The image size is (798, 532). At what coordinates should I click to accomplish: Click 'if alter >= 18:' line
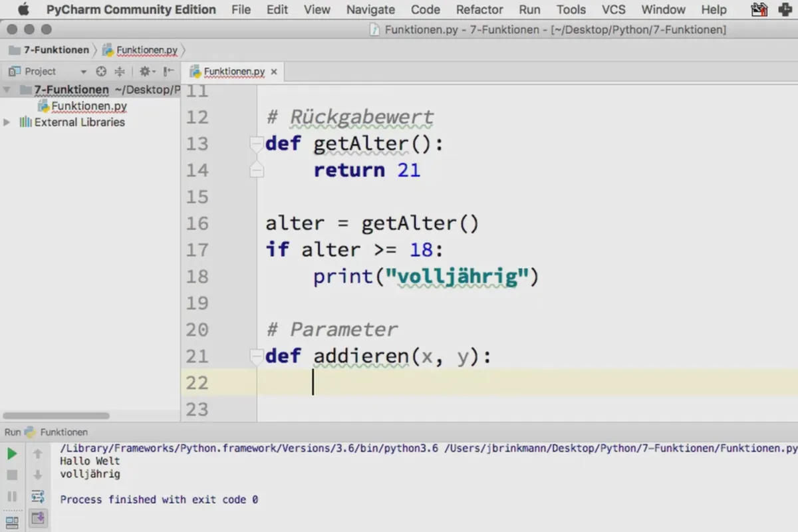coord(354,250)
